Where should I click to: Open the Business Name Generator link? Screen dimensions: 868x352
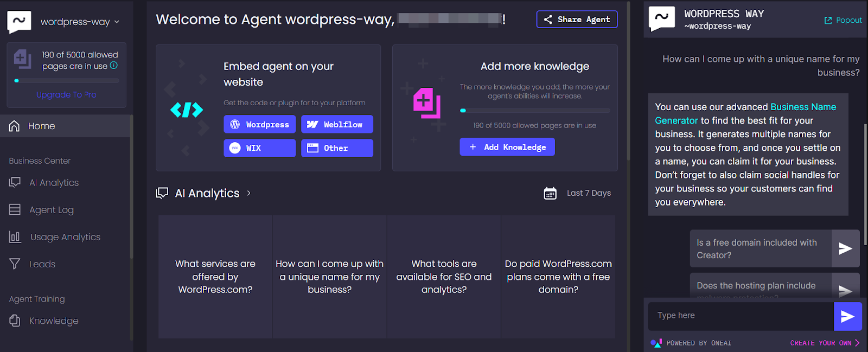pos(745,114)
